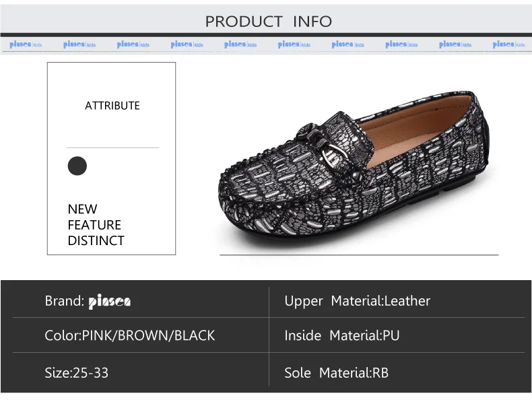The image size is (532, 404).
Task: Click the rightmost piasea kids logo in strip
Action: pos(508,44)
